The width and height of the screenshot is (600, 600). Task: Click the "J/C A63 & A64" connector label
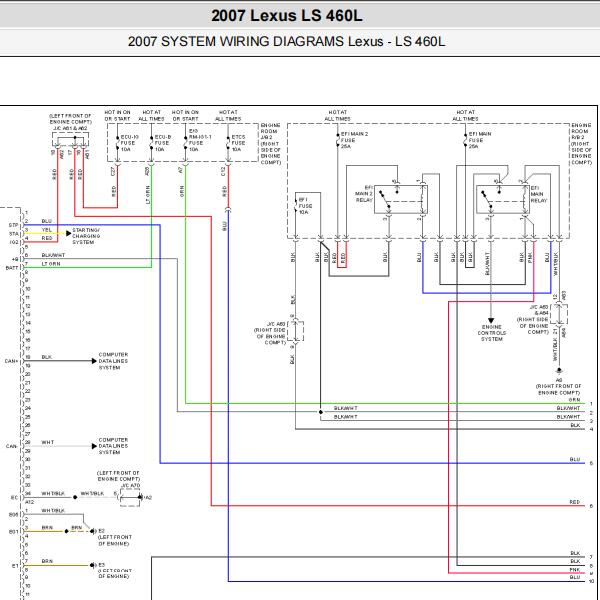[539, 310]
